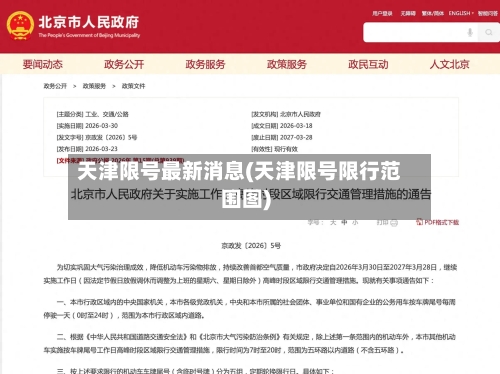Click the magnifier search button

pyautogui.click(x=489, y=32)
